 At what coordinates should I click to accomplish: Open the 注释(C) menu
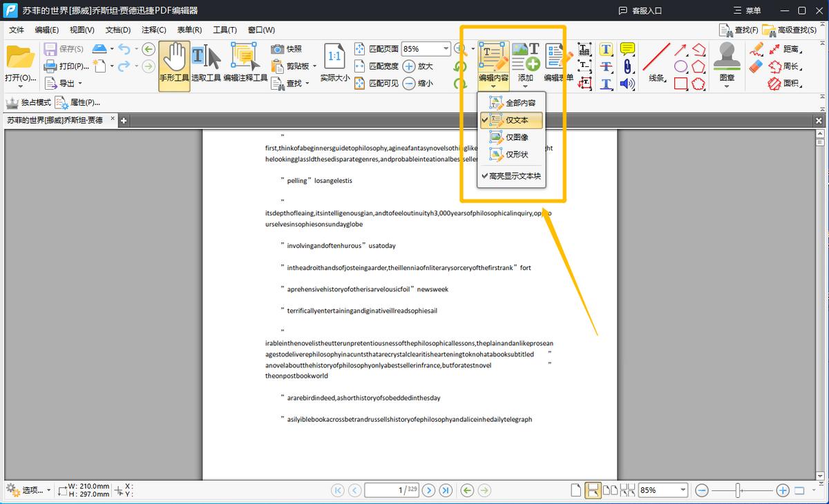(x=153, y=30)
